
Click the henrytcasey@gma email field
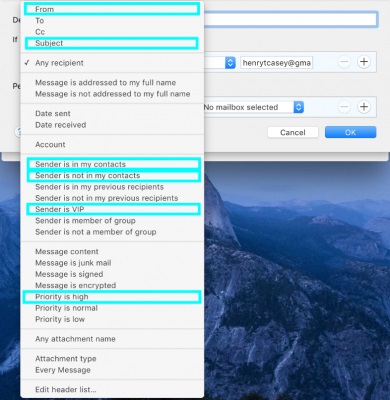(x=276, y=63)
